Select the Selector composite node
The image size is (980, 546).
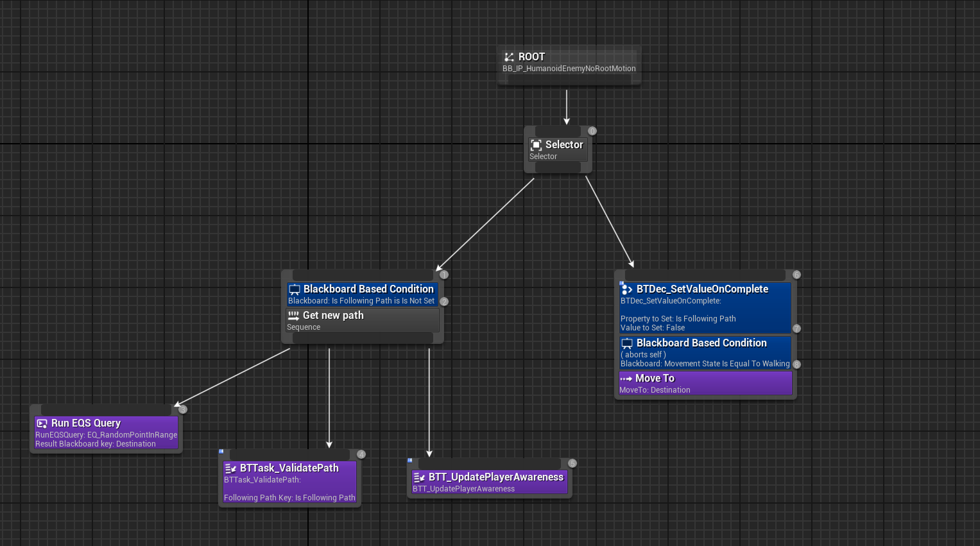click(558, 149)
